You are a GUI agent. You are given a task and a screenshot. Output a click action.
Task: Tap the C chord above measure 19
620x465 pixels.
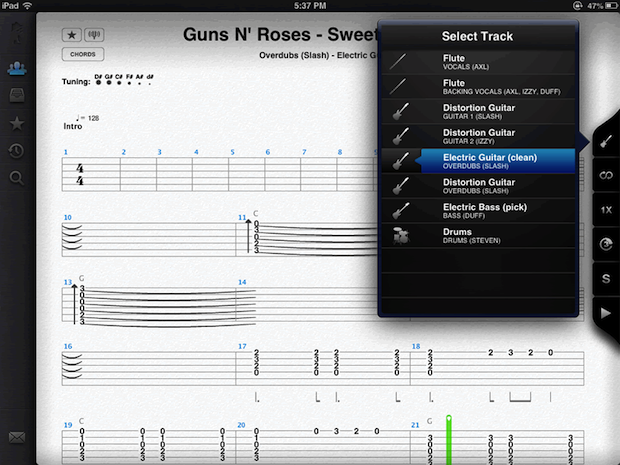(81, 421)
